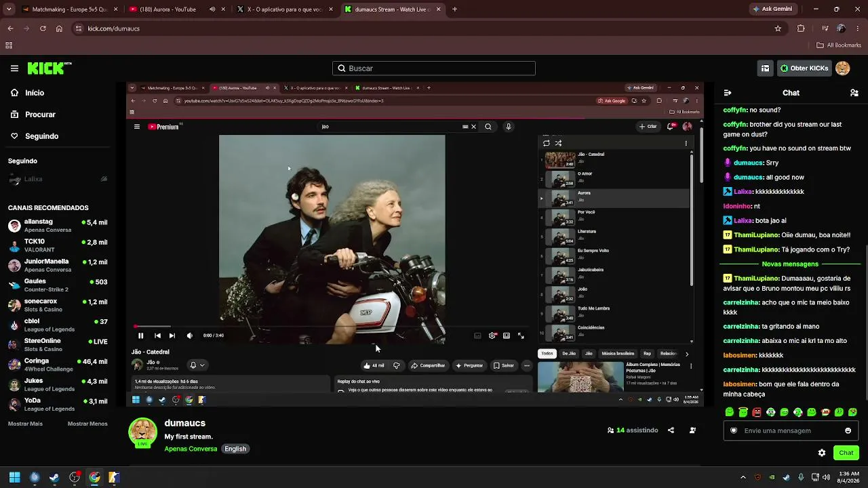Click the dumaucs stream video player
Image resolution: width=868 pixels, height=488 pixels.
415,245
